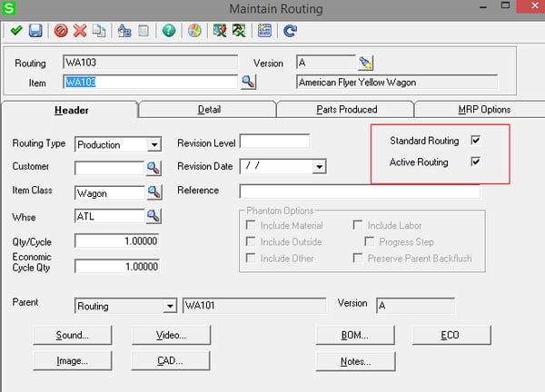Check Preserve Parent Backflush option

[x=358, y=258]
